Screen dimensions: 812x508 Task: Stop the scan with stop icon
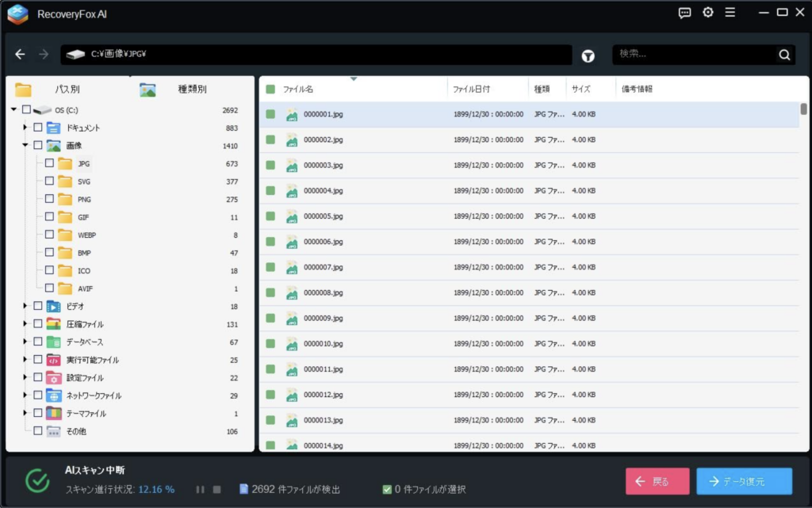216,490
